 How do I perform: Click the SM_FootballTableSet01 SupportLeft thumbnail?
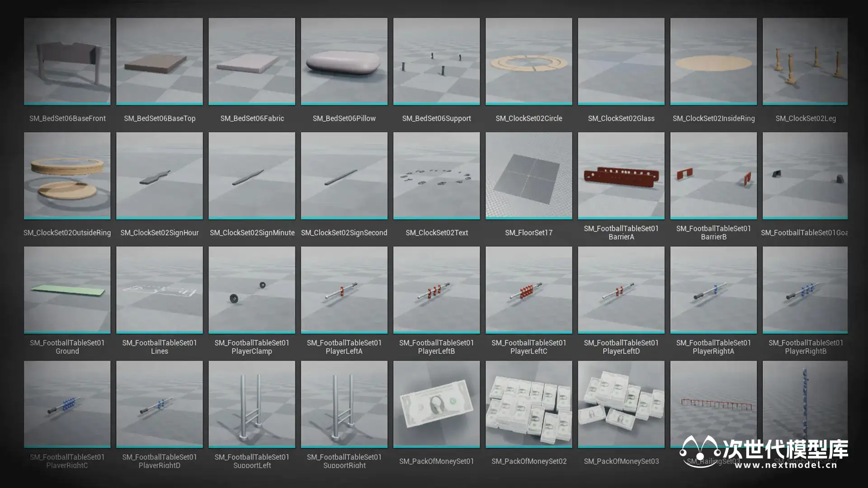click(251, 404)
